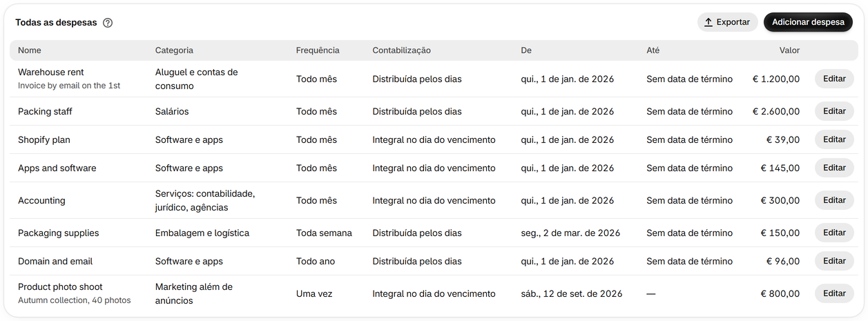Select the Packaging supplies name
The width and height of the screenshot is (868, 321).
tap(59, 233)
